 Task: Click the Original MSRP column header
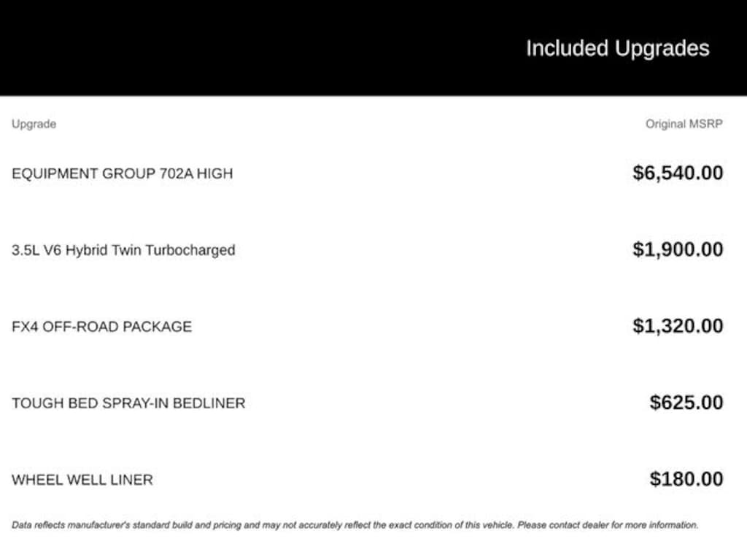[x=684, y=124]
